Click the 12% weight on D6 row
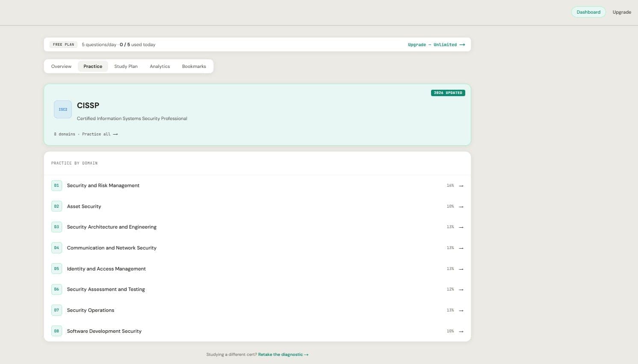 (450, 289)
